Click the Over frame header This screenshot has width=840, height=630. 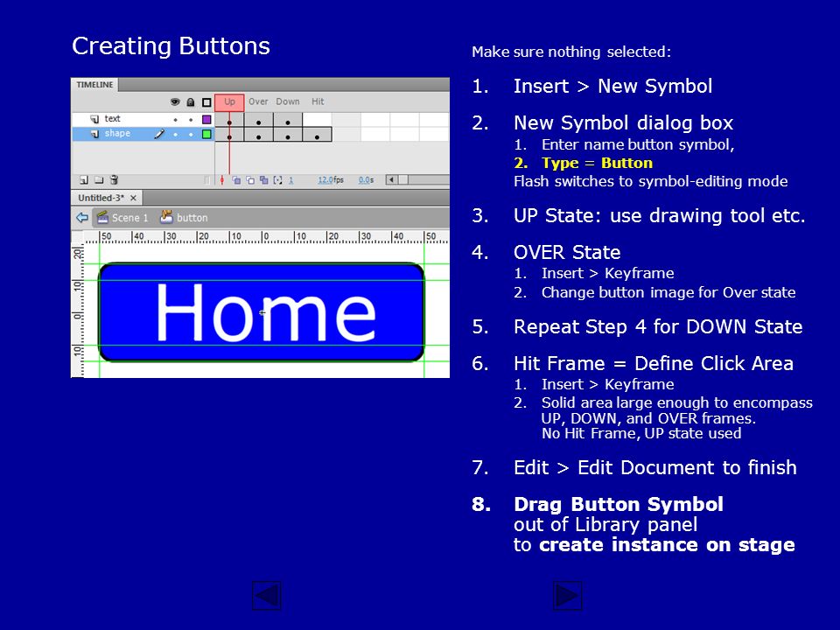(258, 101)
